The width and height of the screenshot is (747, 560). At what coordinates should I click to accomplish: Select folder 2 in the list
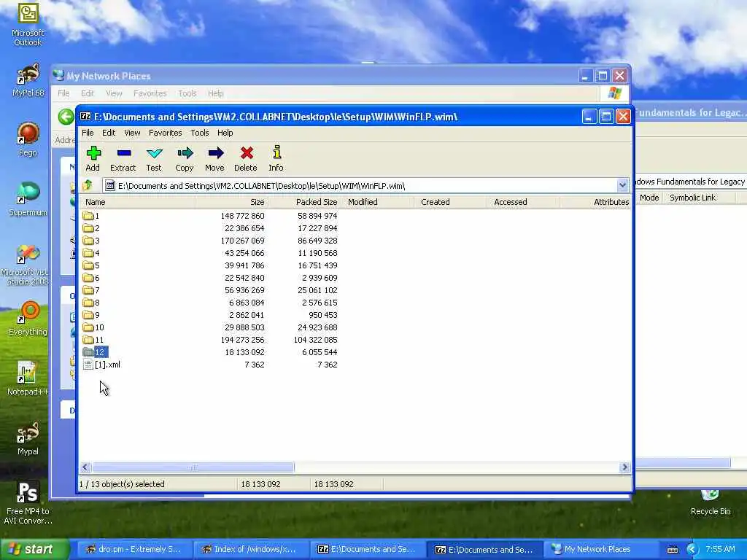pos(91,228)
